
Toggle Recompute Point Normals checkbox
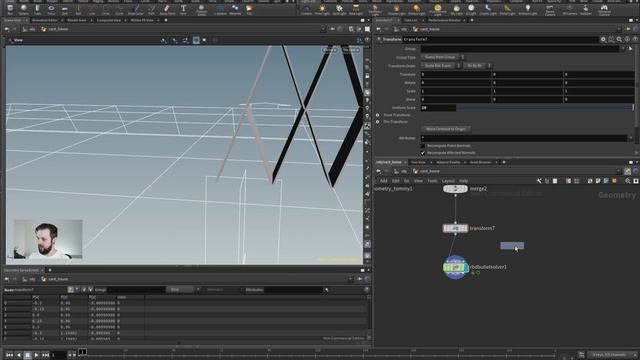coord(423,146)
